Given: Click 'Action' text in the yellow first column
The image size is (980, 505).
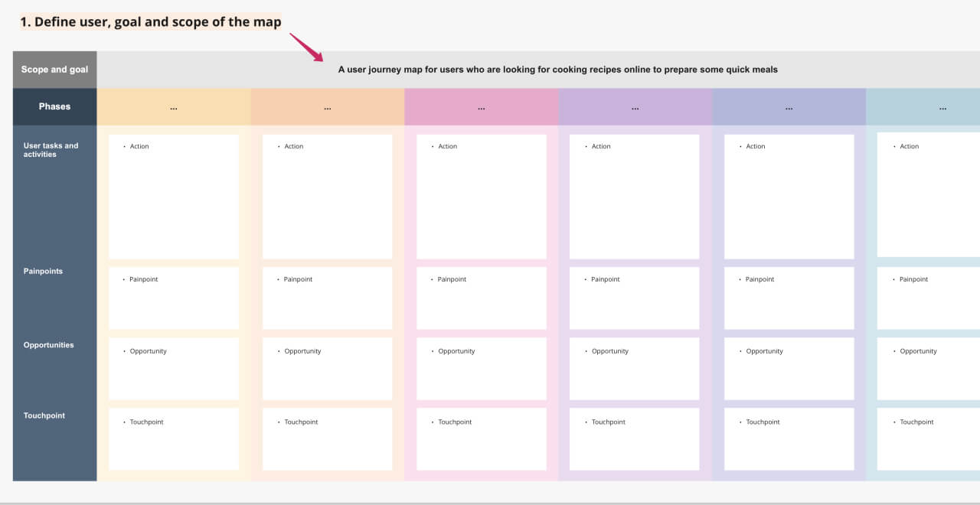Looking at the screenshot, I should click(x=139, y=146).
